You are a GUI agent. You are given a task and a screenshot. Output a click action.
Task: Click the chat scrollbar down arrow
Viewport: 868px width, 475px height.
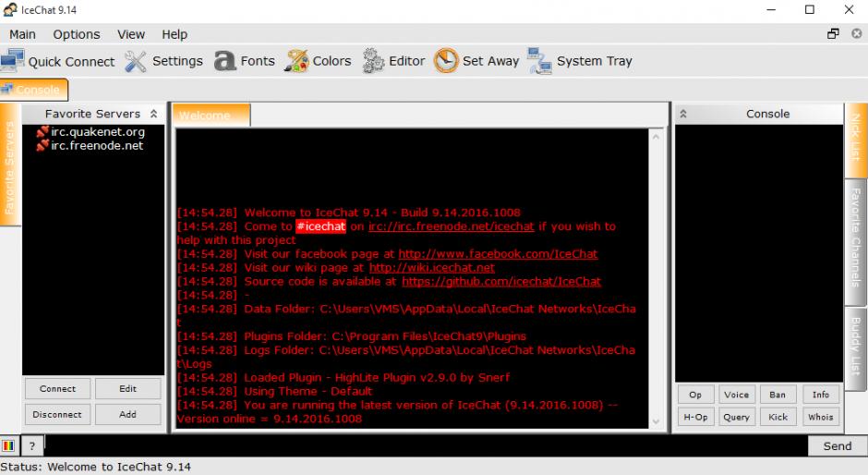point(656,421)
